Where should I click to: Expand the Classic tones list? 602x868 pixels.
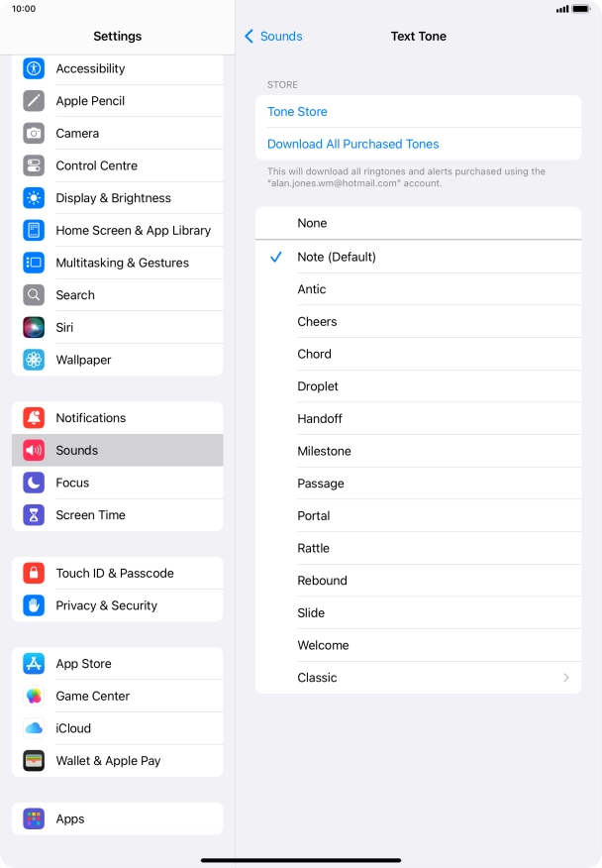pyautogui.click(x=418, y=678)
